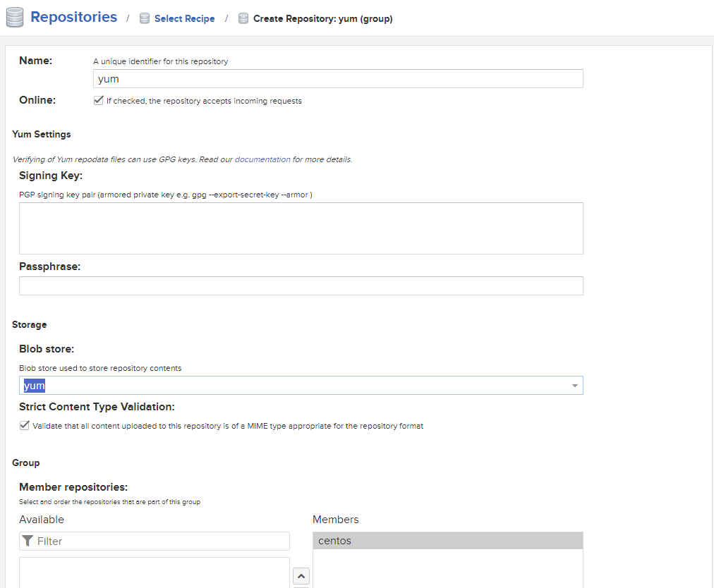This screenshot has height=588, width=714.
Task: Select centos in the Members list
Action: [447, 541]
